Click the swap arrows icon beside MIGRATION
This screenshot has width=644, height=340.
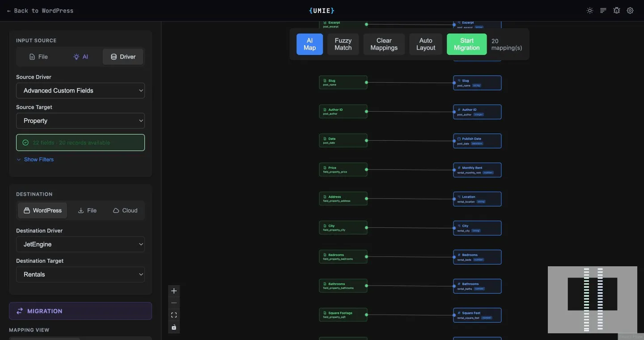(x=20, y=311)
